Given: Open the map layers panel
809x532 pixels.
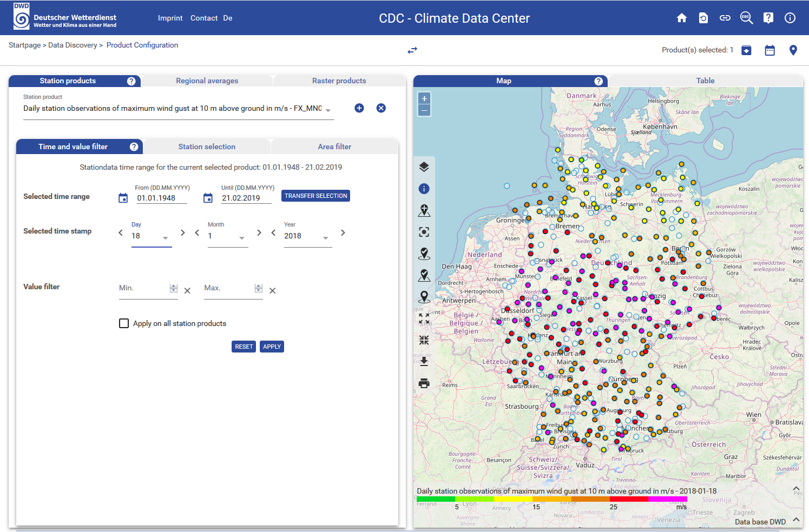Looking at the screenshot, I should 424,167.
